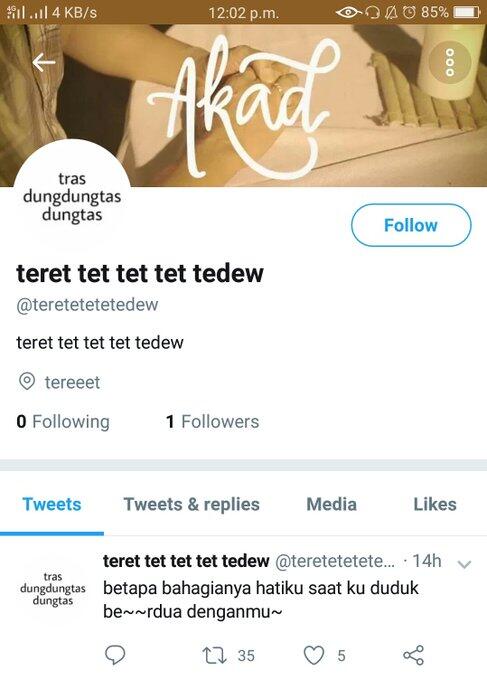Open the Likes tab
This screenshot has height=680, width=487.
pos(435,504)
